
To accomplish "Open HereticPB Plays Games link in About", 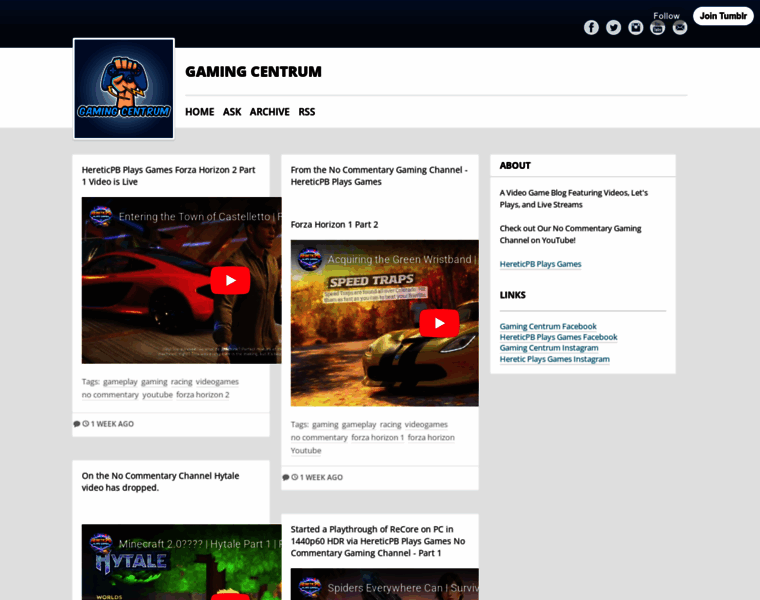I will 540,264.
